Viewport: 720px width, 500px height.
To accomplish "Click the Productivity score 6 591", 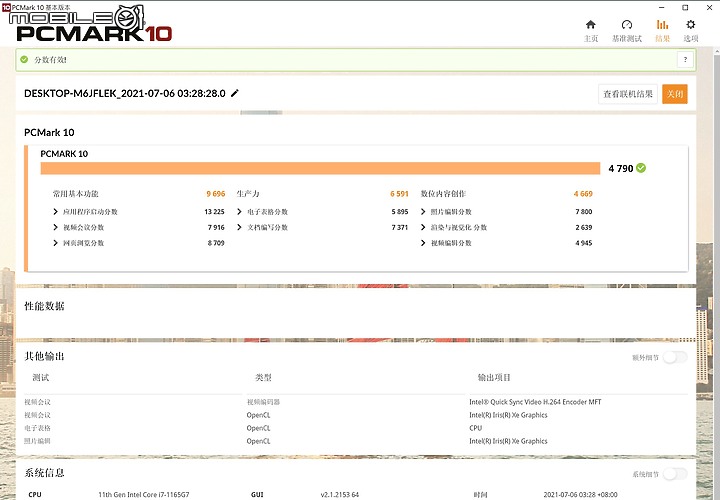I will click(x=399, y=194).
